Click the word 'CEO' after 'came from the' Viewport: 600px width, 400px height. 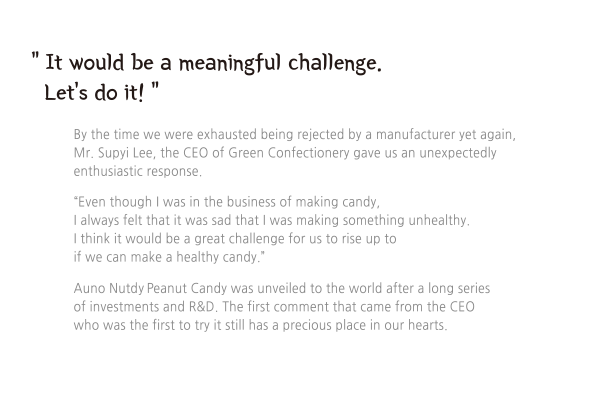(x=462, y=307)
